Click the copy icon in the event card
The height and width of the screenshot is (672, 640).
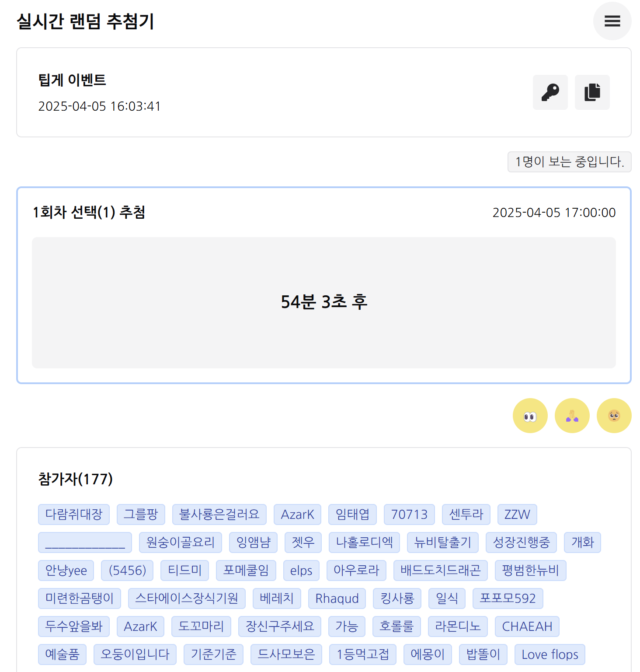coord(592,92)
